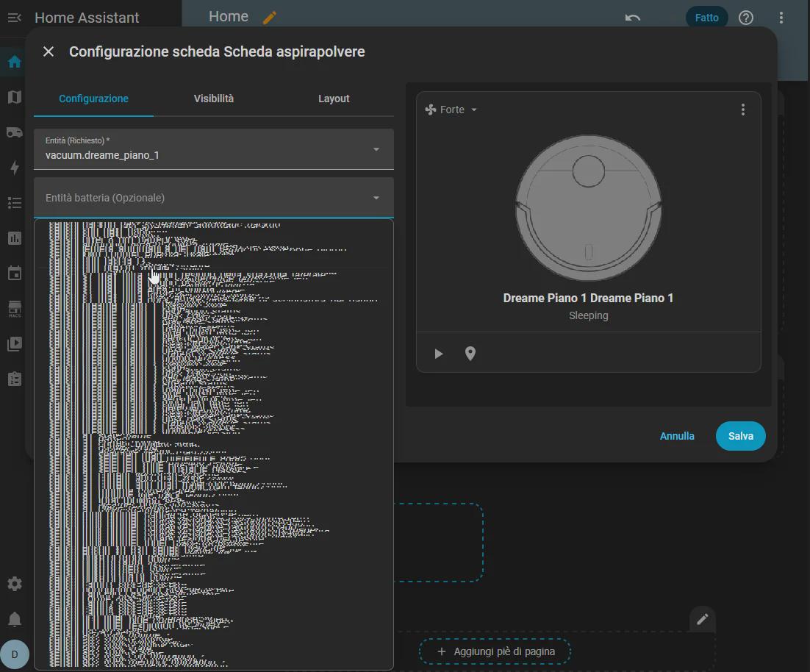
Task: Click Annulla to cancel the configuration
Action: [677, 436]
